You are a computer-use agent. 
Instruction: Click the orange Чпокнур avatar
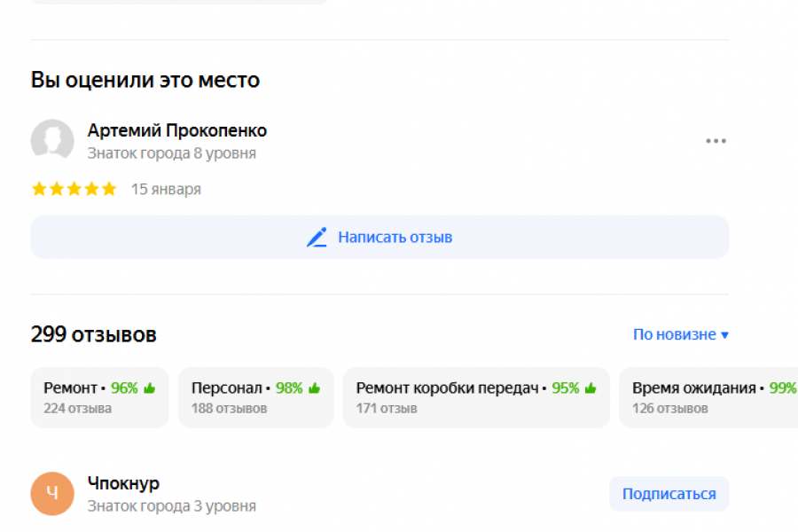[x=52, y=494]
